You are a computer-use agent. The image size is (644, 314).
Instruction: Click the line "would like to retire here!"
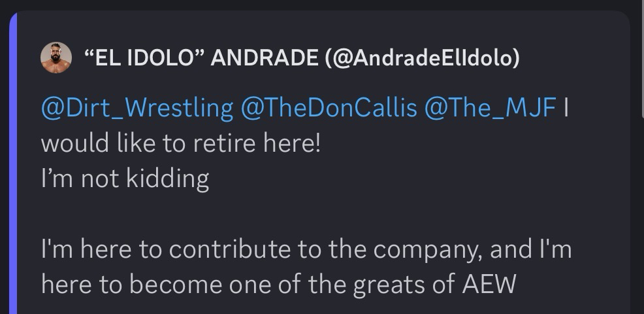(x=181, y=143)
